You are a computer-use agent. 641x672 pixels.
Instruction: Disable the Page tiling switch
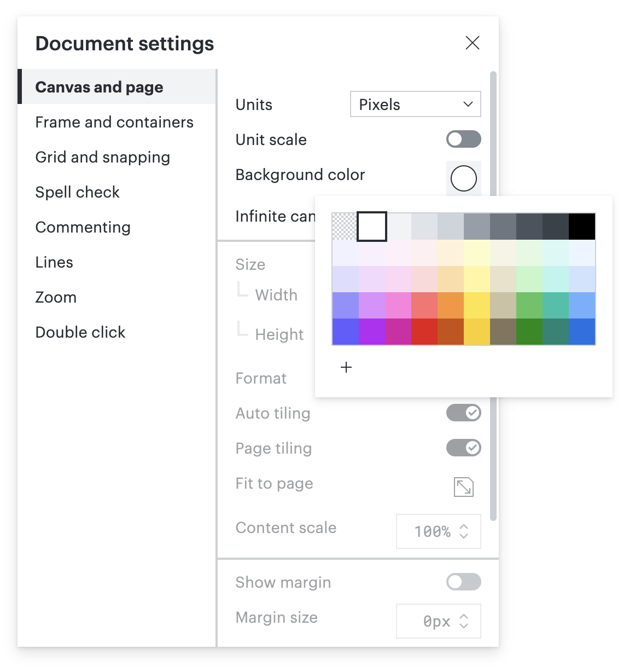pyautogui.click(x=464, y=448)
